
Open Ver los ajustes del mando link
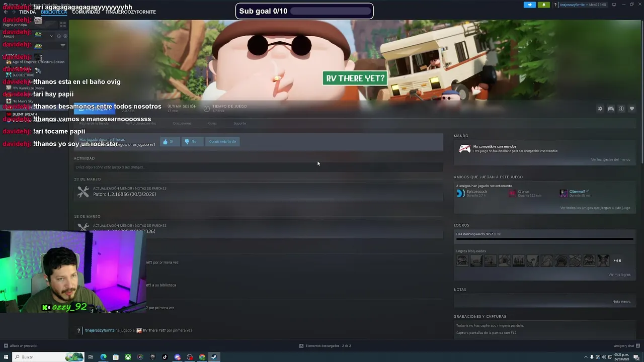(610, 160)
